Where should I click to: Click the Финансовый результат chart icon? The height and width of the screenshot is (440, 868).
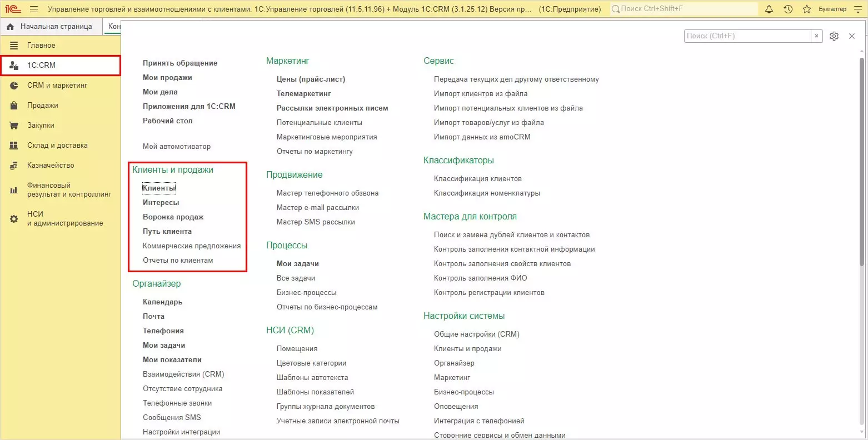tap(14, 190)
